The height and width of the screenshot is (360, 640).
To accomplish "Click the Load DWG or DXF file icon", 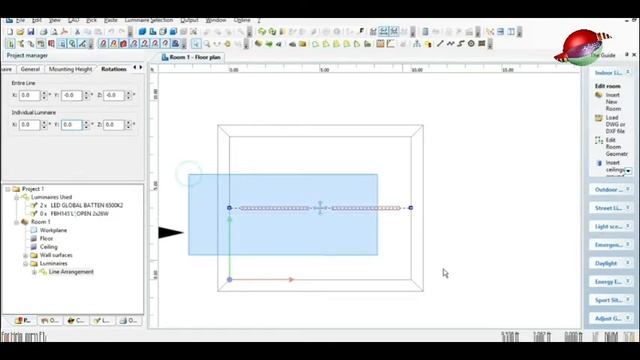I will pyautogui.click(x=599, y=118).
